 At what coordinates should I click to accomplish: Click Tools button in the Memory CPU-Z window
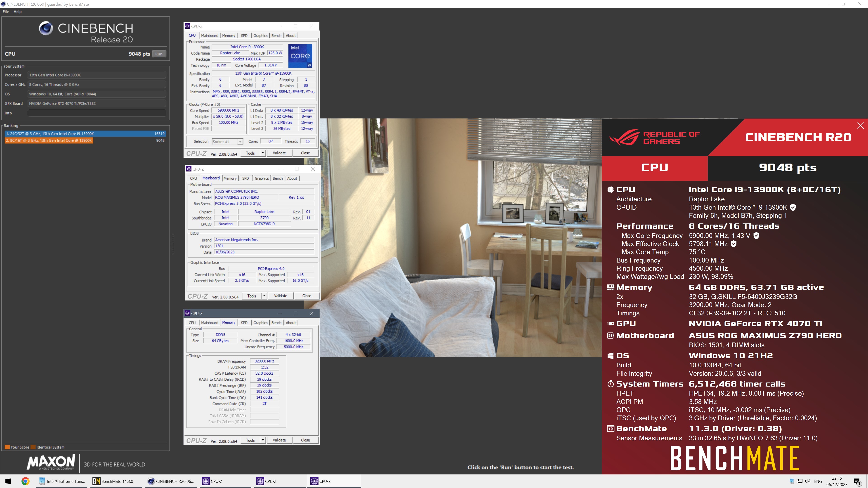coord(250,440)
